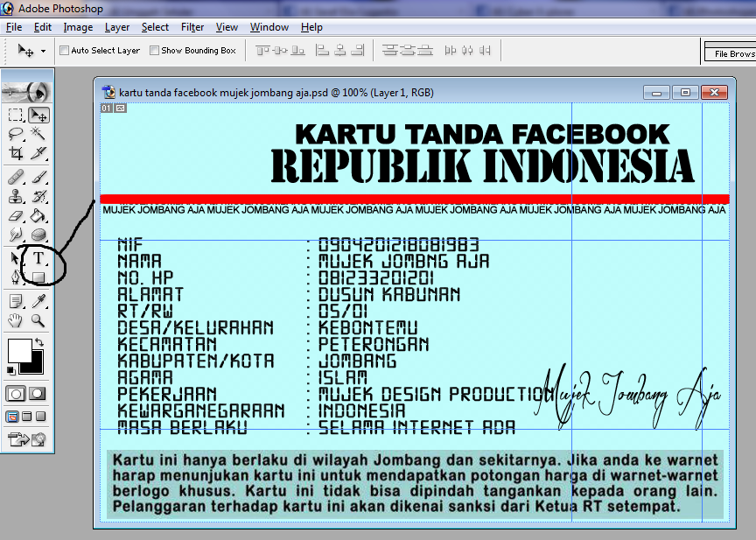Image resolution: width=756 pixels, height=540 pixels.
Task: Switch to Quick Mask mode
Action: 38,394
